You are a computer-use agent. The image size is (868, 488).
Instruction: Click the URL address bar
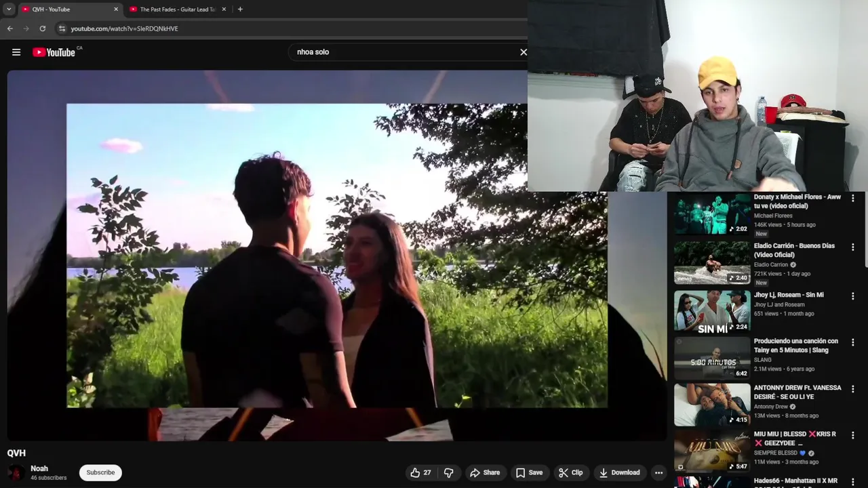[292, 28]
